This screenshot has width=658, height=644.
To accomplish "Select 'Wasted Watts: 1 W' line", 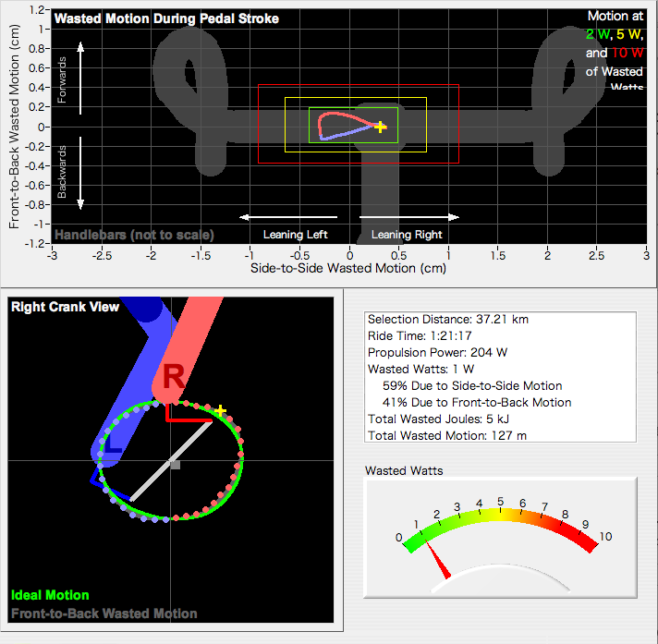I will coord(420,370).
